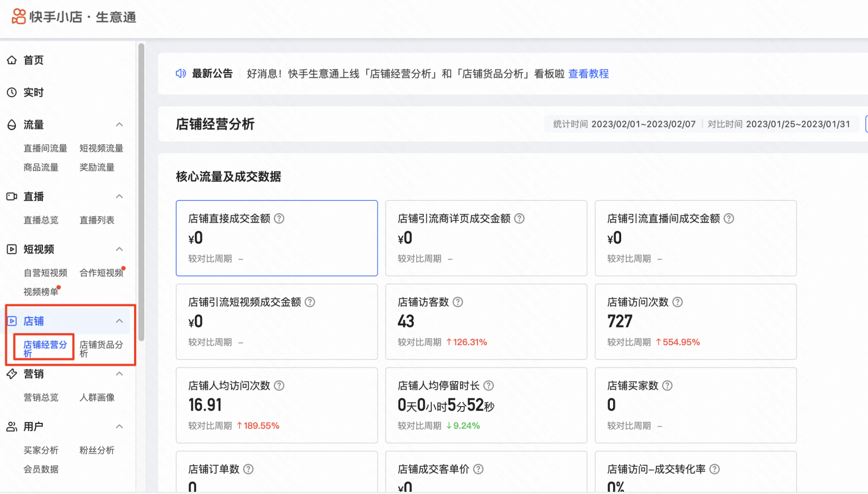868x494 pixels.
Task: Open help icon for 店铺直接成交金额
Action: (x=279, y=218)
